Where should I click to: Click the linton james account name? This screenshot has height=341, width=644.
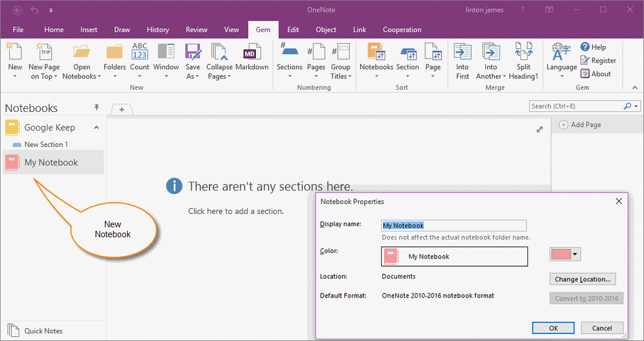(x=484, y=10)
